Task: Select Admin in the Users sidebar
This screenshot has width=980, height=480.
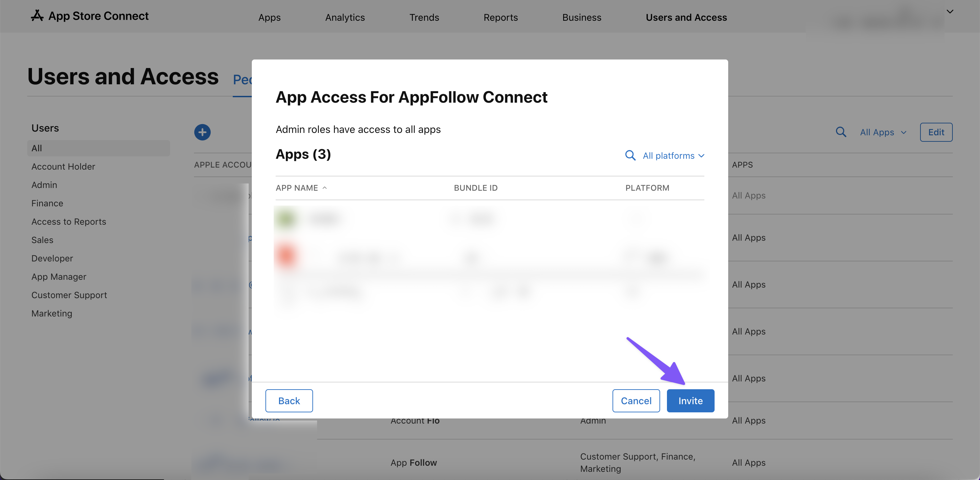Action: (x=44, y=185)
